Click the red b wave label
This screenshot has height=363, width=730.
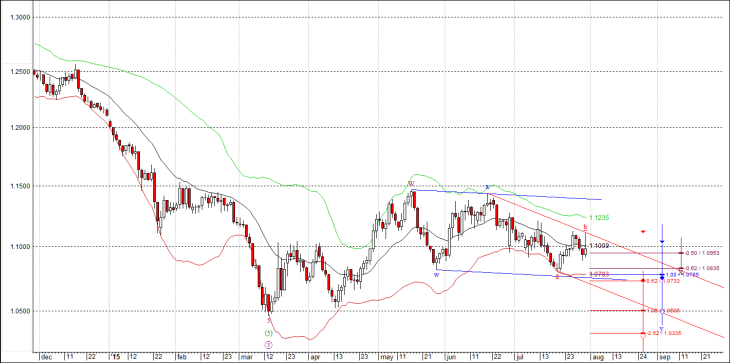(586, 227)
